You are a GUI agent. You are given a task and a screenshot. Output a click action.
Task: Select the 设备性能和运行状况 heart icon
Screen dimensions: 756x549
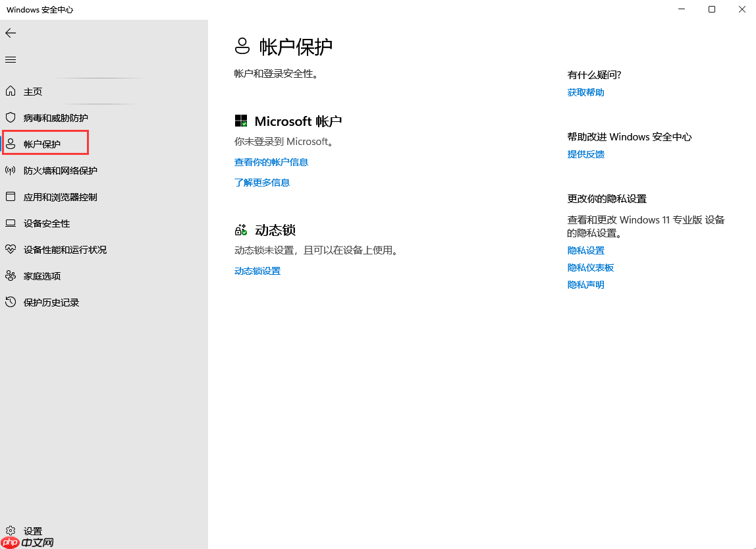coord(10,249)
